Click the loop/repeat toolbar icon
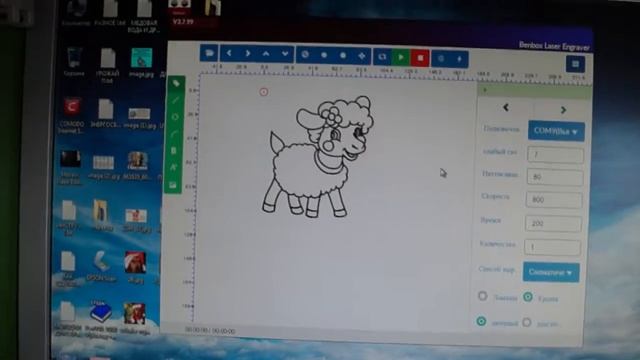Viewport: 640px width, 360px height. tap(382, 57)
